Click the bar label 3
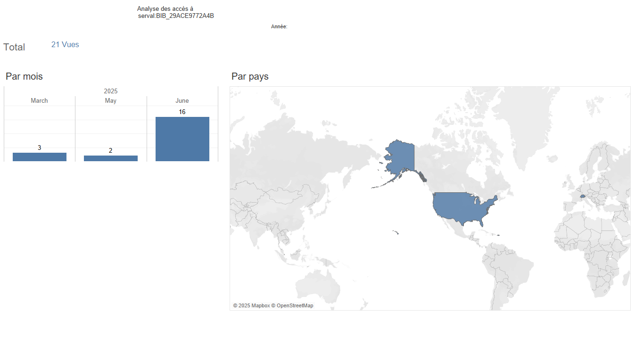The height and width of the screenshot is (362, 644). tap(39, 148)
